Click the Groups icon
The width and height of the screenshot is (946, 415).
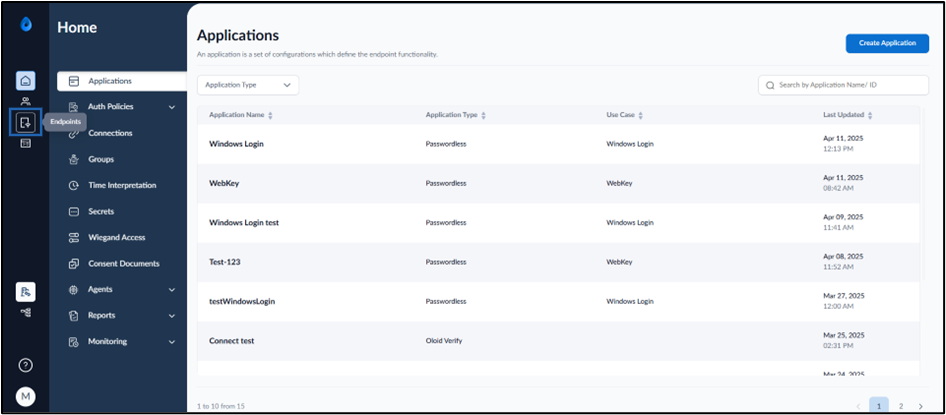tap(74, 159)
